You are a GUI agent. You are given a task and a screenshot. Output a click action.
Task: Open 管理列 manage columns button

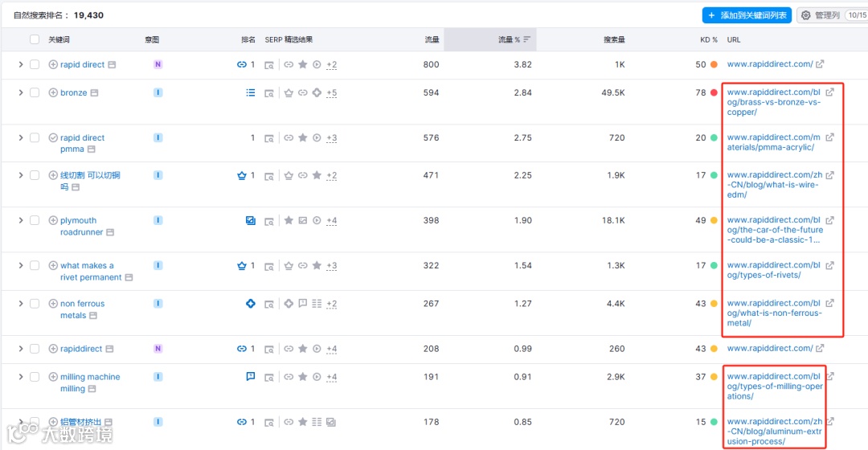832,15
